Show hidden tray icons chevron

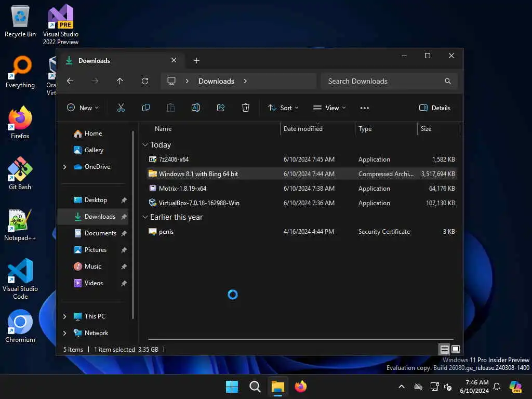pos(402,387)
